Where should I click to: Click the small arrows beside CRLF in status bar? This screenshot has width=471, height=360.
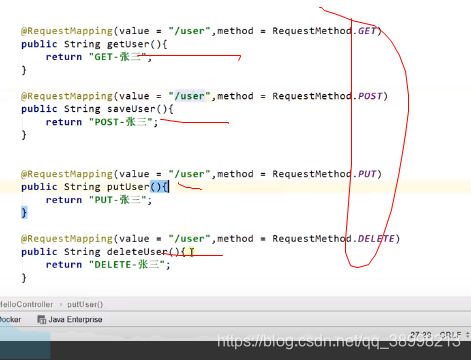[x=467, y=334]
